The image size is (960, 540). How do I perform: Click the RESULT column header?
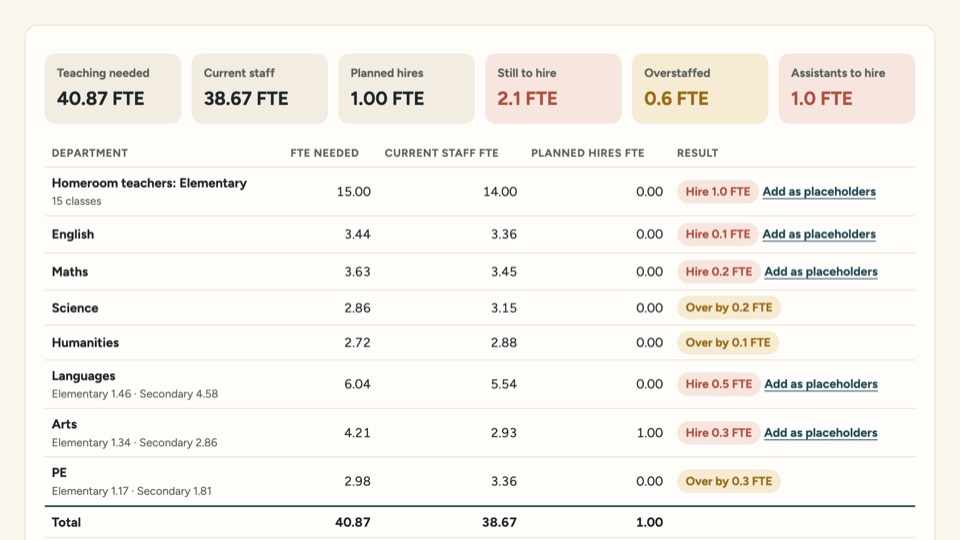point(697,153)
